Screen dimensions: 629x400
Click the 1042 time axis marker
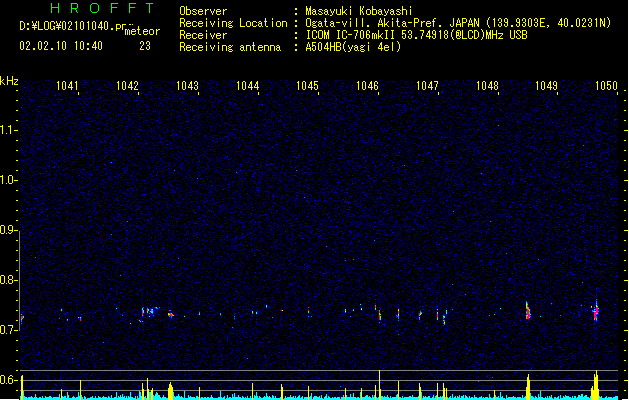tap(127, 86)
